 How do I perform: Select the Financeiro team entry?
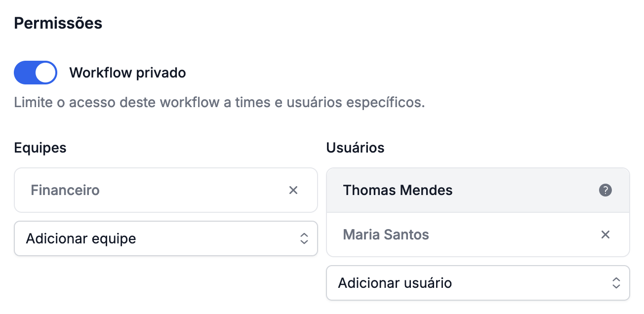[166, 190]
